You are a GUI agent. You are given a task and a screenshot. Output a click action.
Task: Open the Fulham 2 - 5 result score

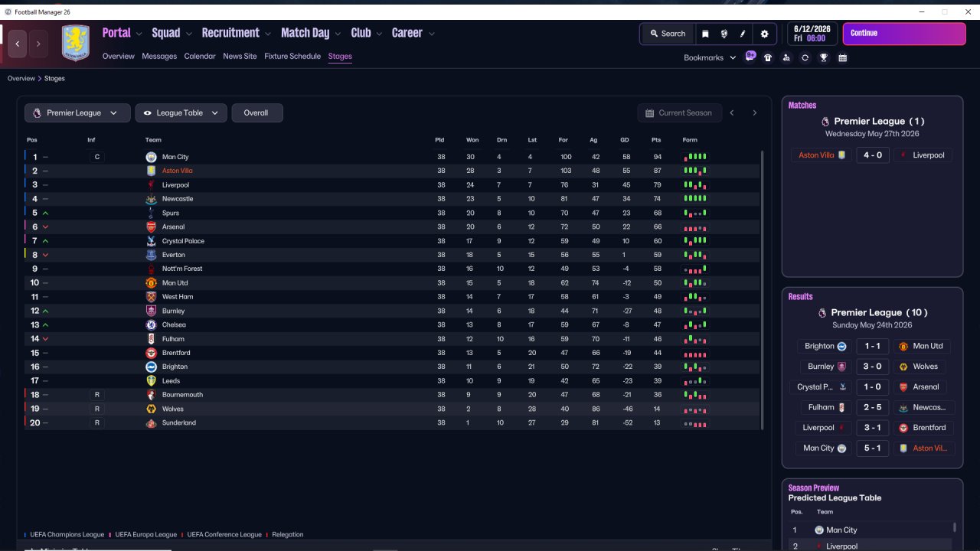872,408
